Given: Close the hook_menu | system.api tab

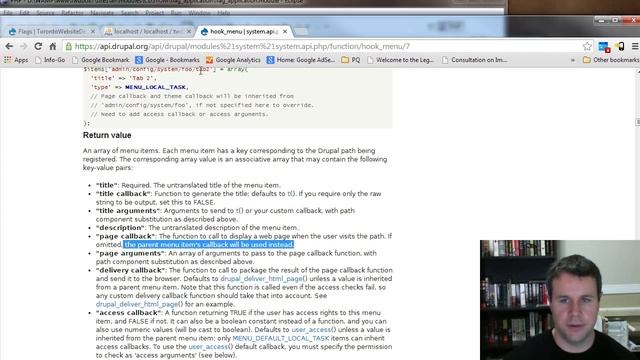Looking at the screenshot, I should (285, 31).
